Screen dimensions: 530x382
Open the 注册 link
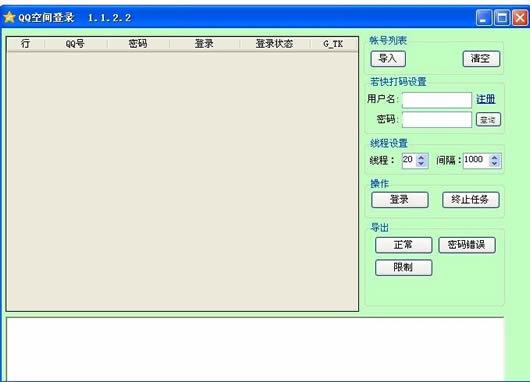click(485, 99)
